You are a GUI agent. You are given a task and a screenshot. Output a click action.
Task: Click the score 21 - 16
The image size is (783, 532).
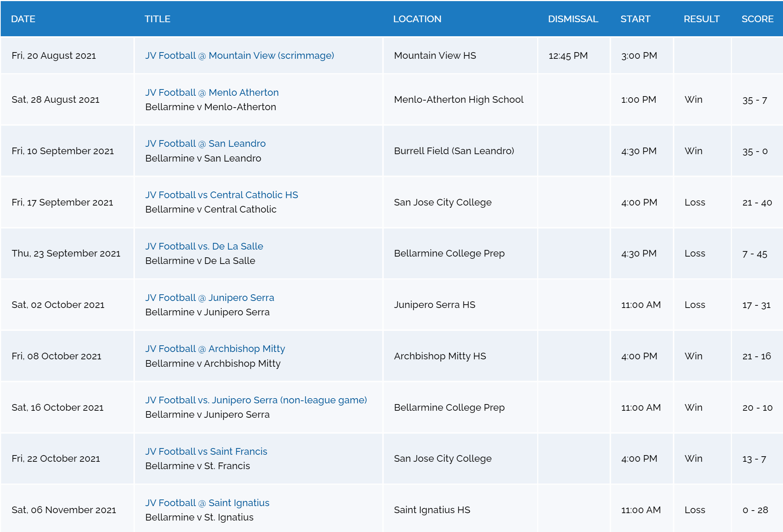click(756, 356)
